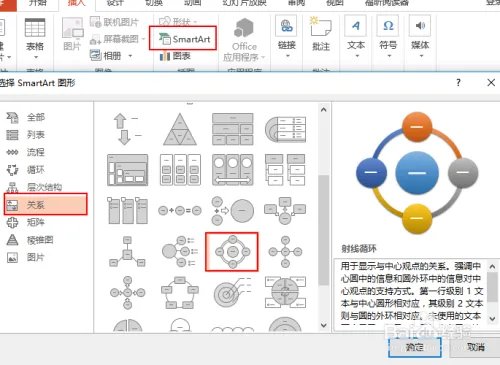Choose the basic target layout
Image resolution: width=500 pixels, height=365 pixels.
pyautogui.click(x=232, y=293)
